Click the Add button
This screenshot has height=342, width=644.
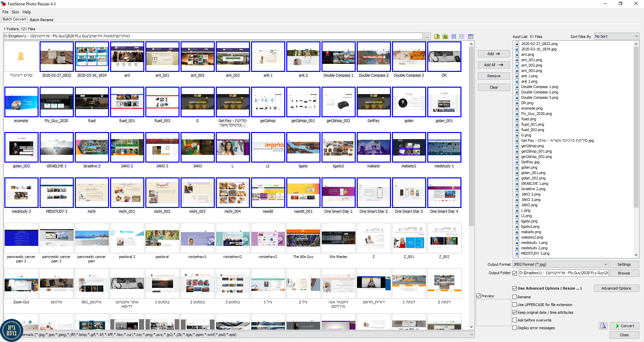[x=494, y=54]
